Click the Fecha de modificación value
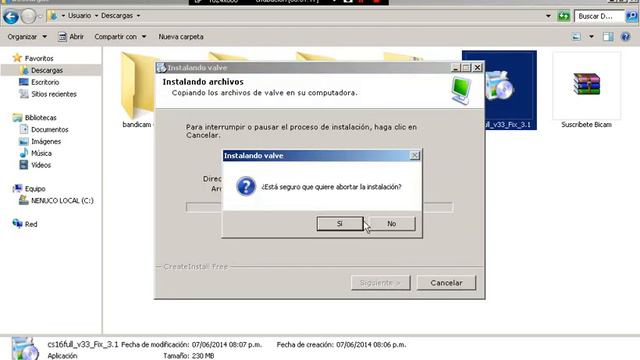Viewport: 640px width, 360px height. [227, 344]
